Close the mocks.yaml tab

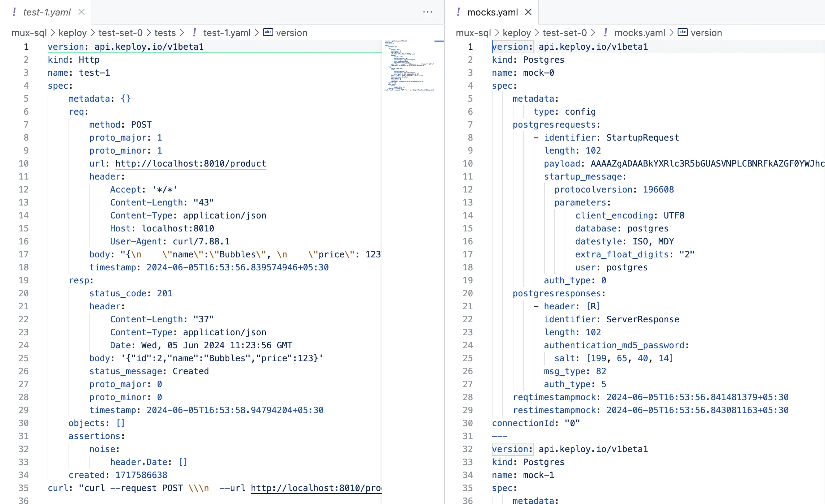tap(528, 12)
